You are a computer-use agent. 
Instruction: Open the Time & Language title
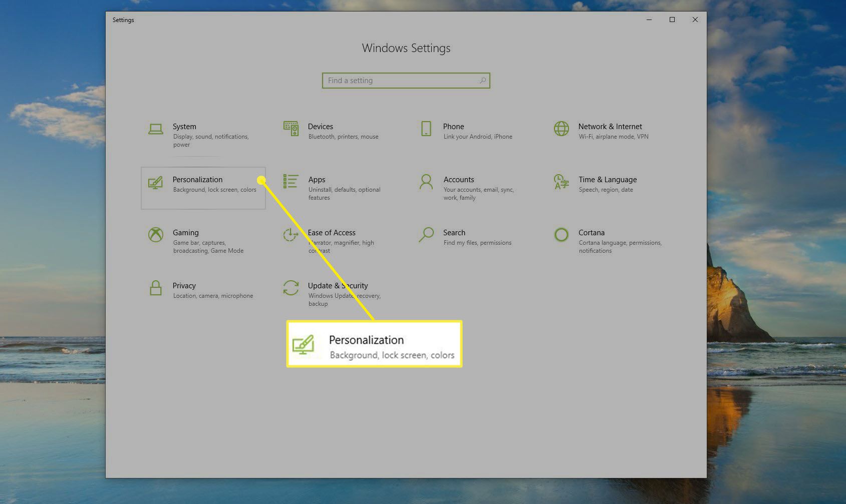click(x=608, y=180)
